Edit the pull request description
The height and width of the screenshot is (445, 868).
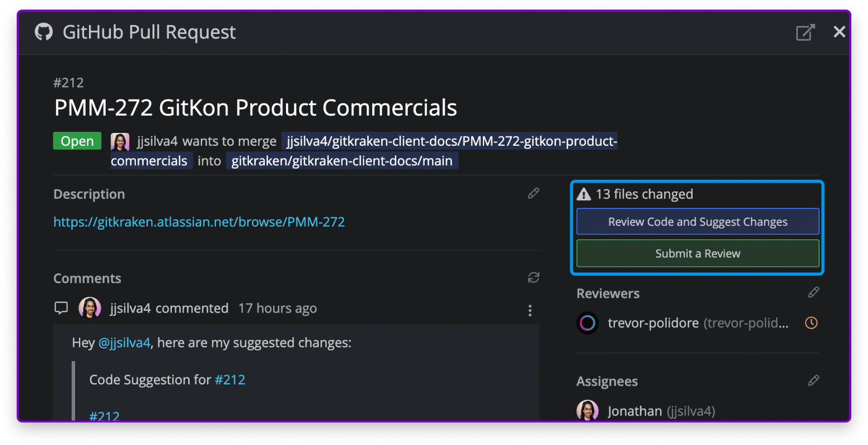coord(534,194)
